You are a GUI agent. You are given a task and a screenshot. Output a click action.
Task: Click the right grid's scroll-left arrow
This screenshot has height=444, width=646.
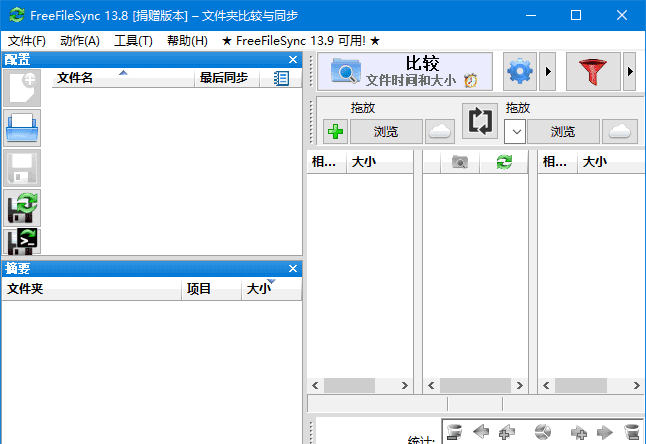546,386
